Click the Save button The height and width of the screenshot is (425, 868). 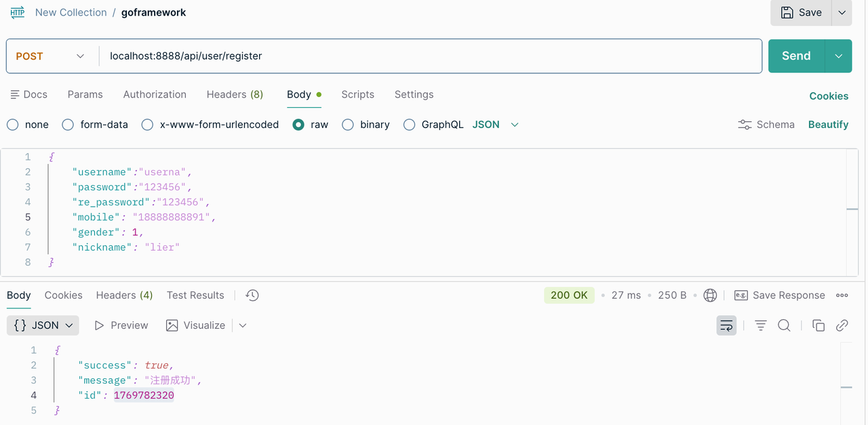coord(801,12)
